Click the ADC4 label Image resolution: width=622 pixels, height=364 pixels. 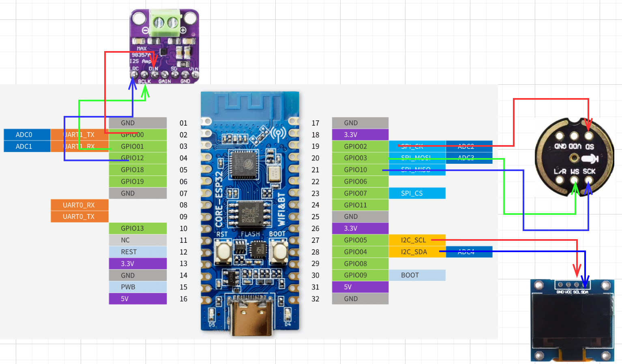coord(469,252)
